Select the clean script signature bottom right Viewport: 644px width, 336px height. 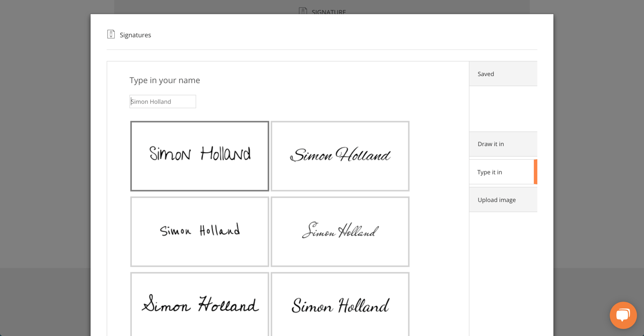tap(340, 305)
